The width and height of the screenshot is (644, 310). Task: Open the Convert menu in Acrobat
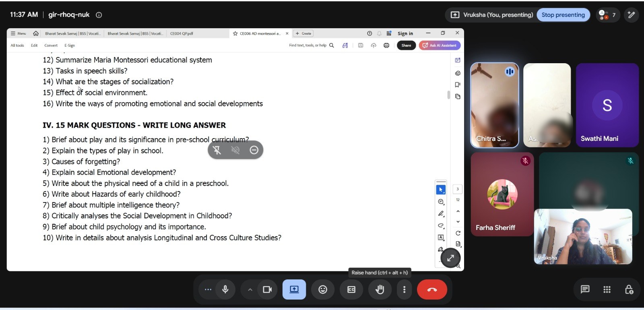[x=51, y=45]
